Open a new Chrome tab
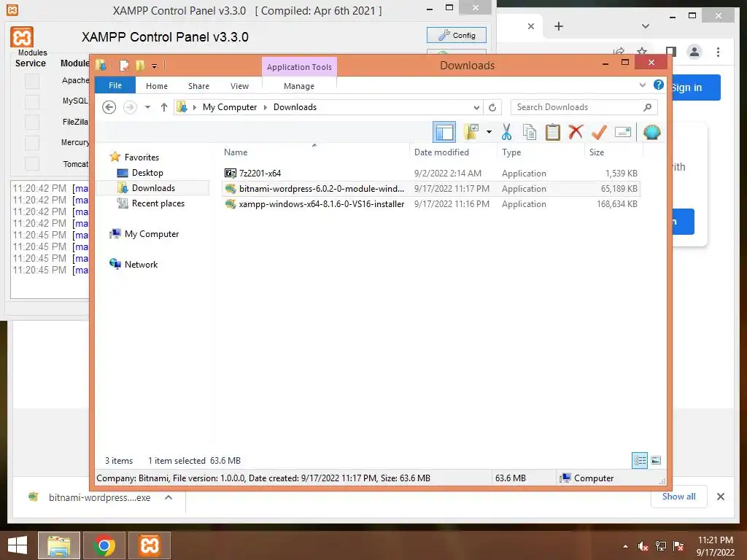Image resolution: width=747 pixels, height=560 pixels. pos(559,26)
